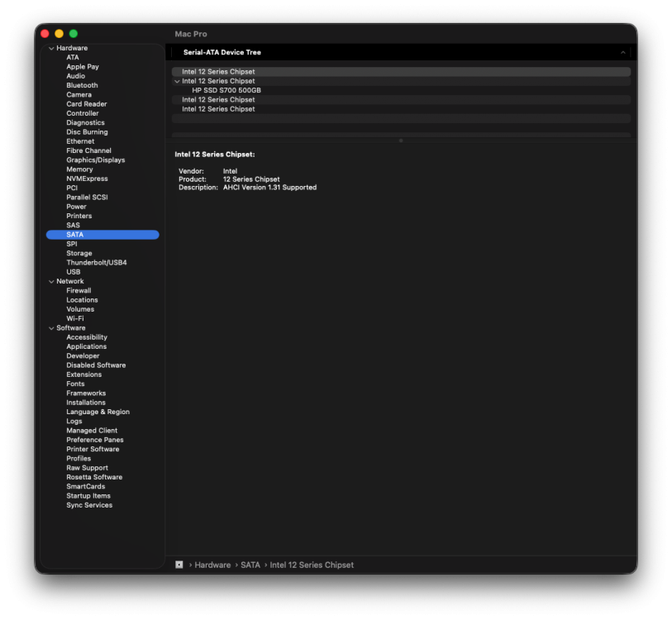Select the last Intel 12 Series Chipset row

(401, 109)
